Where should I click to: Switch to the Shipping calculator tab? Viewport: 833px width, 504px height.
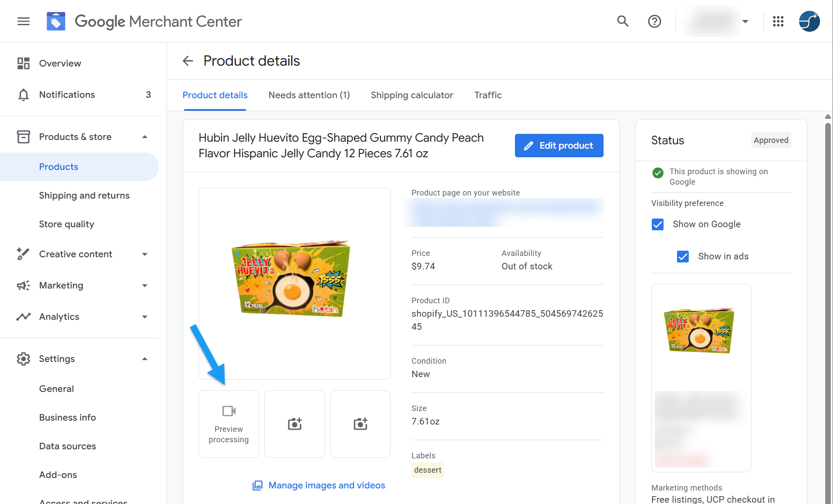coord(412,95)
